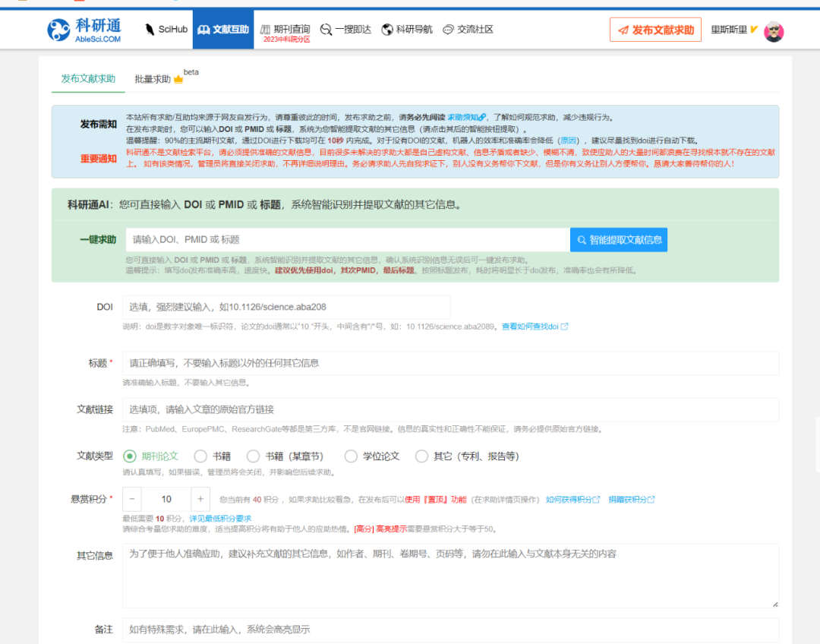Open 交流社区 community navigation item
This screenshot has width=820, height=644.
[468, 30]
